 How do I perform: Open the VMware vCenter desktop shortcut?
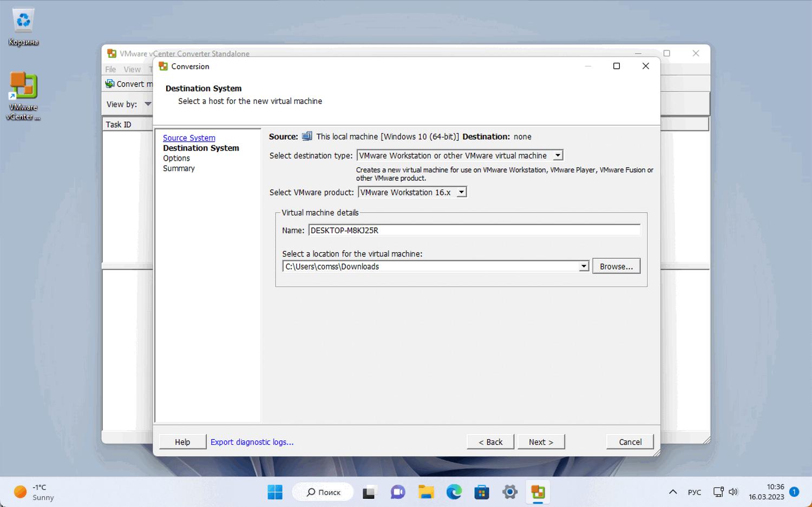[x=23, y=96]
